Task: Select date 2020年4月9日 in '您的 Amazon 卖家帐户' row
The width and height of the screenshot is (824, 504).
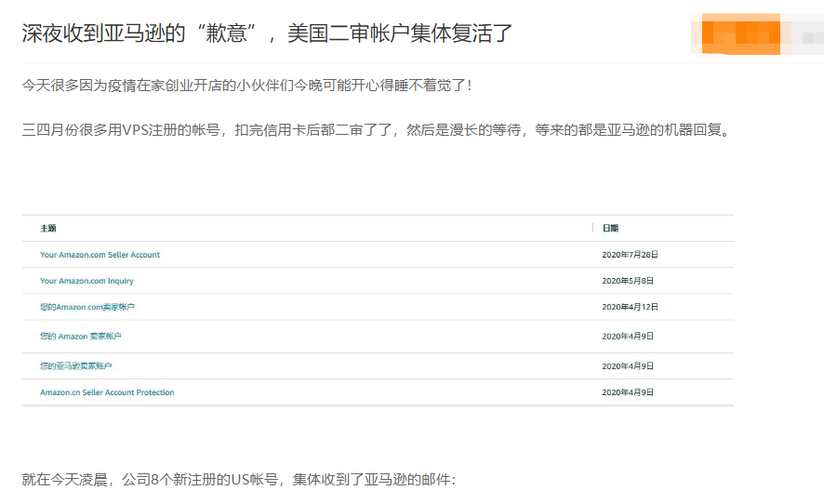Action: [628, 337]
